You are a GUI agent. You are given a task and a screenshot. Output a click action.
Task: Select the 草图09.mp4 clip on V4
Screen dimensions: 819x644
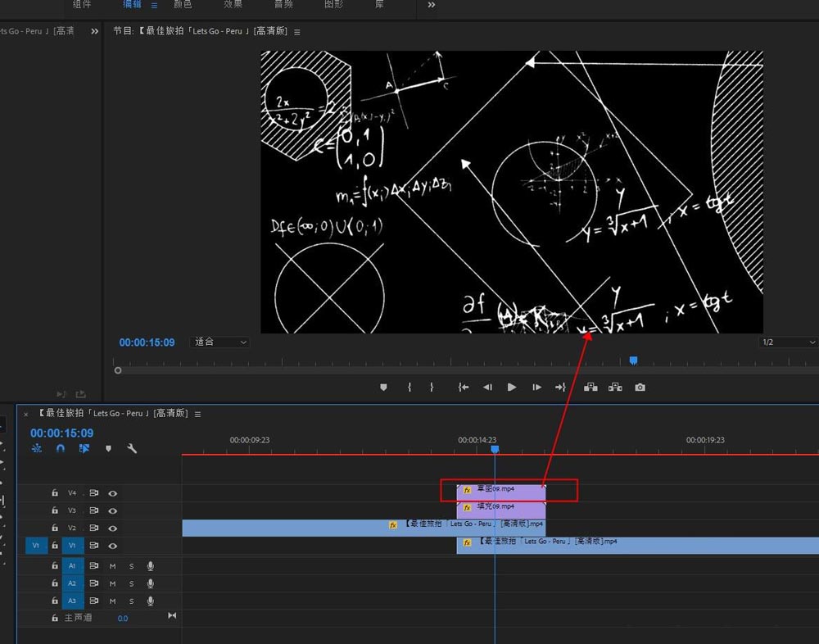point(501,490)
